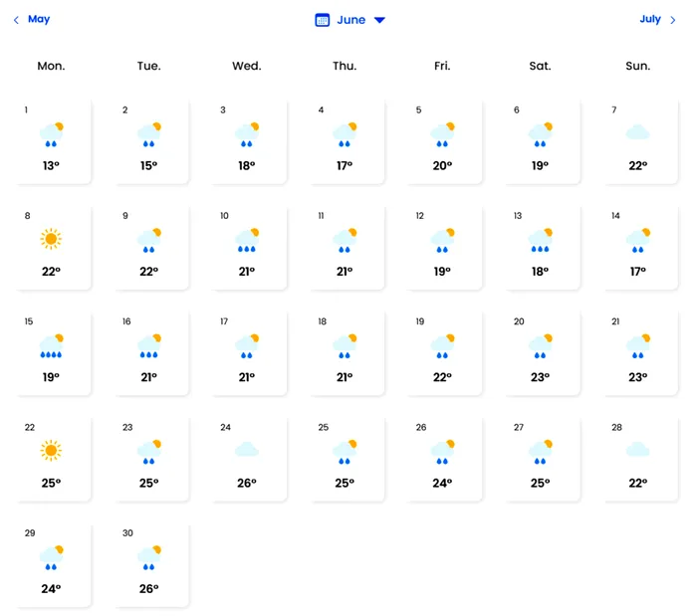The height and width of the screenshot is (616, 697).
Task: Open the June 13 day card
Action: (x=542, y=247)
